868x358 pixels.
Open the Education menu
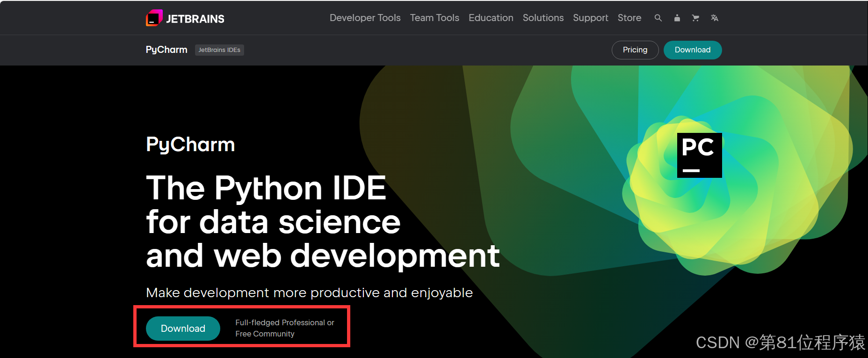[491, 18]
